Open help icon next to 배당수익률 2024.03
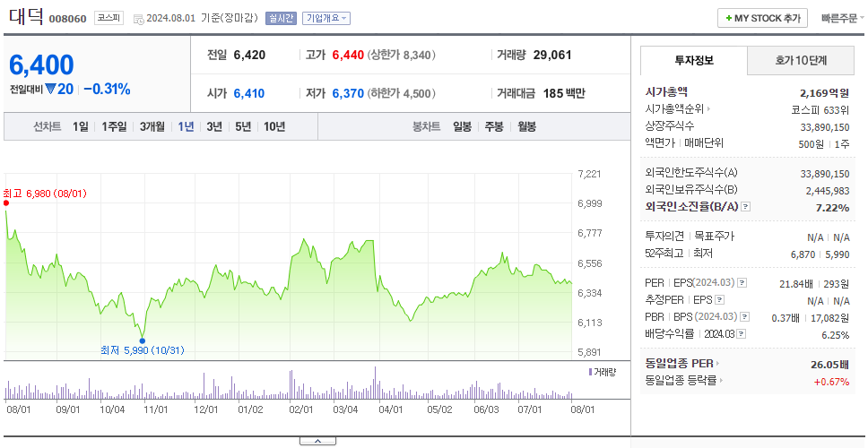 click(x=742, y=334)
